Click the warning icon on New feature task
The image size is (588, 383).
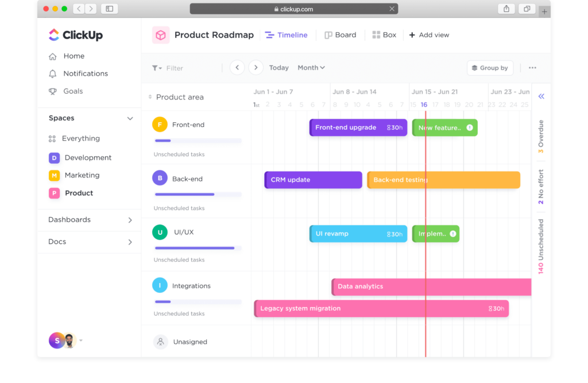470,127
